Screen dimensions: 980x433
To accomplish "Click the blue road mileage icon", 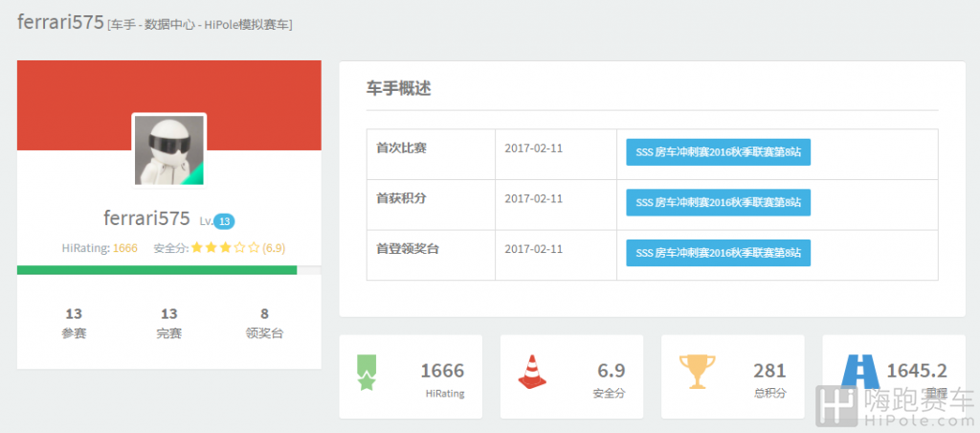I will pyautogui.click(x=859, y=372).
